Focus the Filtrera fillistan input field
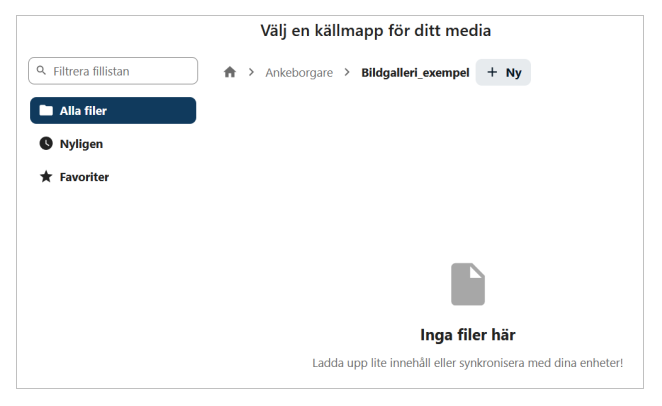 tap(120, 71)
